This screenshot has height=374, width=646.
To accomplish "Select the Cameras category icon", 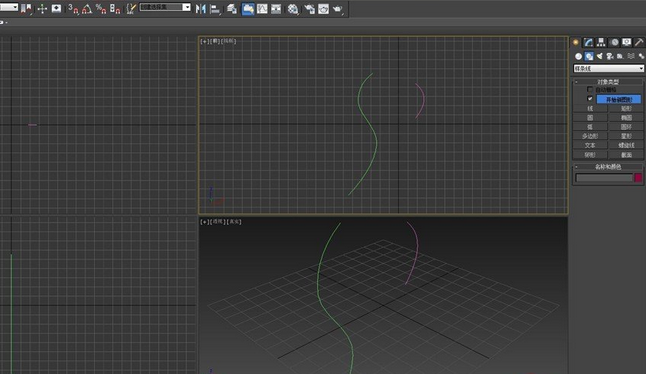I will point(610,56).
